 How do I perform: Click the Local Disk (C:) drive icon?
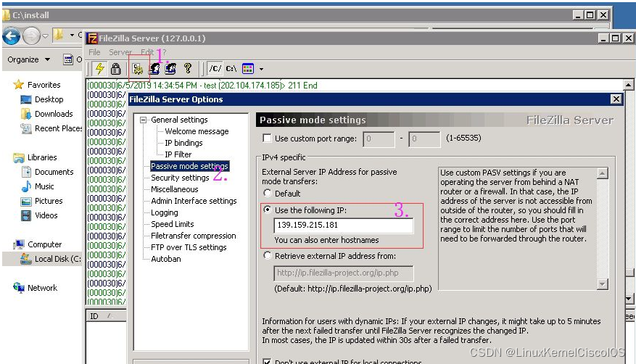pyautogui.click(x=26, y=259)
